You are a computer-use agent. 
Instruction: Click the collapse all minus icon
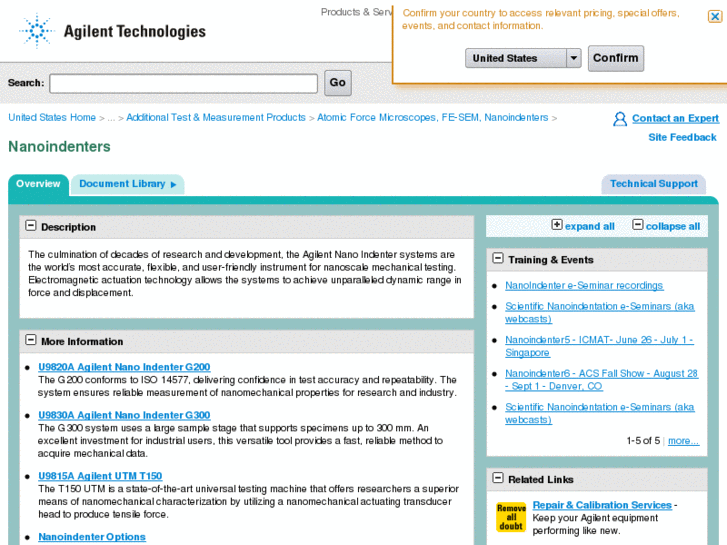[638, 225]
